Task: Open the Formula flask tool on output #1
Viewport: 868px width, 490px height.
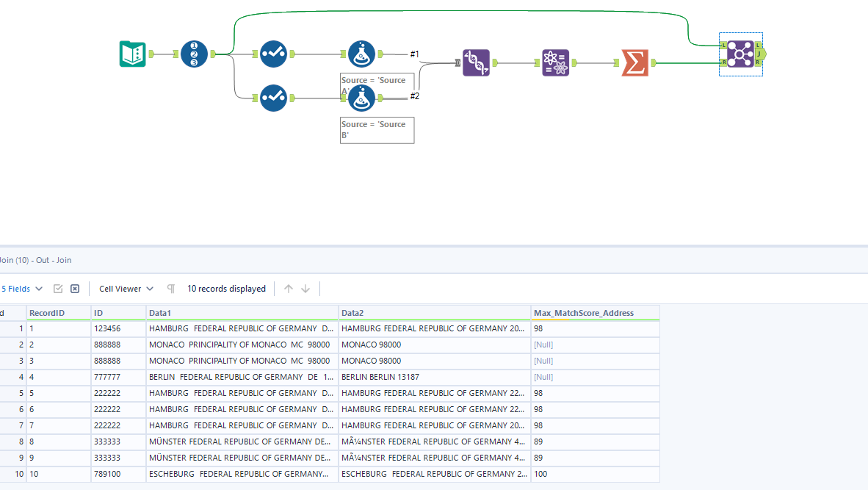Action: [361, 54]
